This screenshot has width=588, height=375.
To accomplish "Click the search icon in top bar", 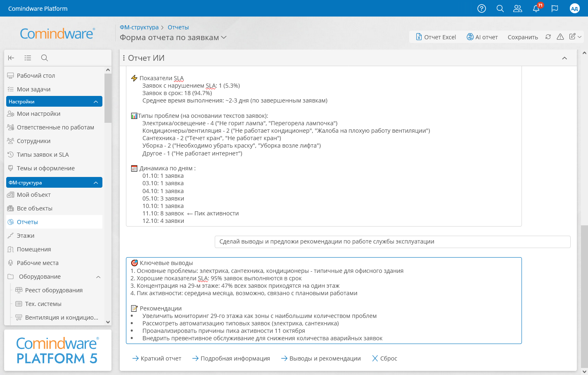I will click(500, 8).
